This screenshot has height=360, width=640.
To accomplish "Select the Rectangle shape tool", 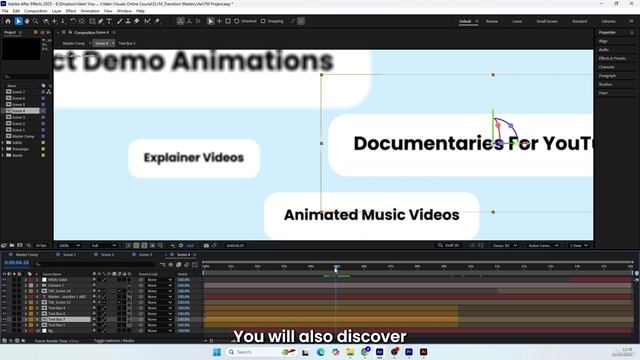I will click(x=92, y=21).
